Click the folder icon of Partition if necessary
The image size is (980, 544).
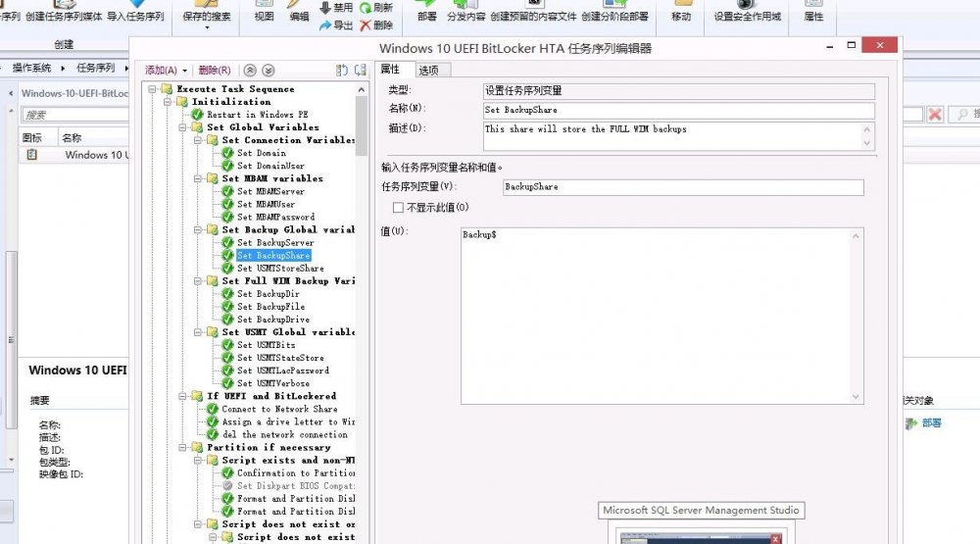point(198,447)
